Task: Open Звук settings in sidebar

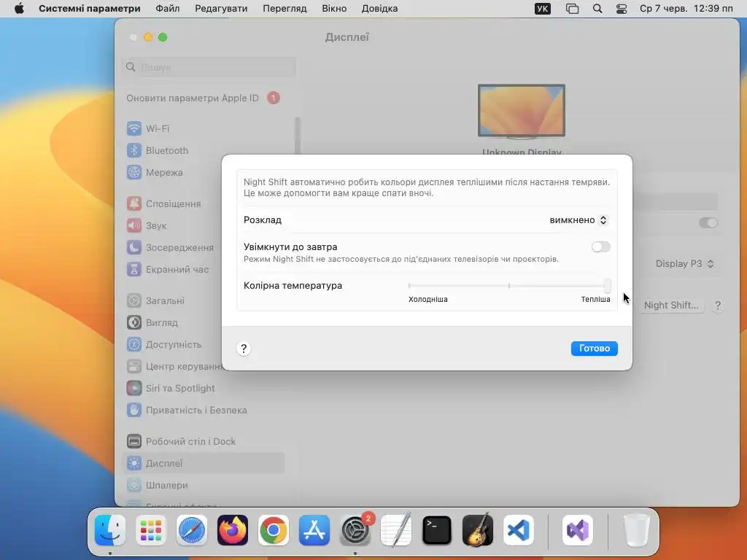Action: click(146, 226)
